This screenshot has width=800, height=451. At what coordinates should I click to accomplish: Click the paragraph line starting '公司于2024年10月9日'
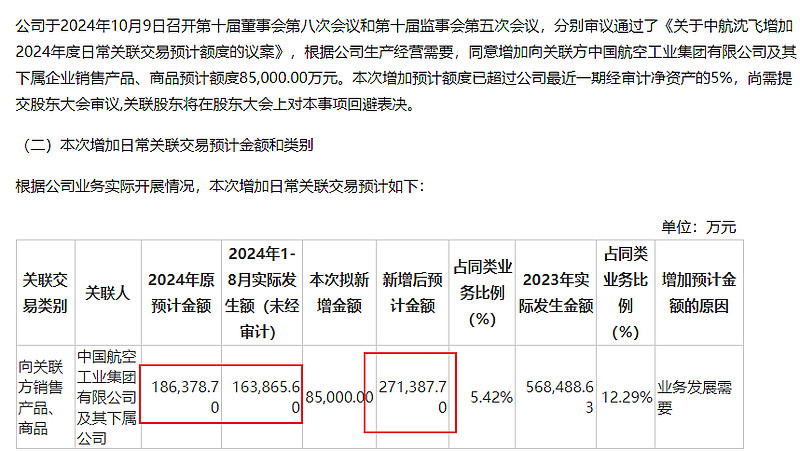[x=405, y=26]
